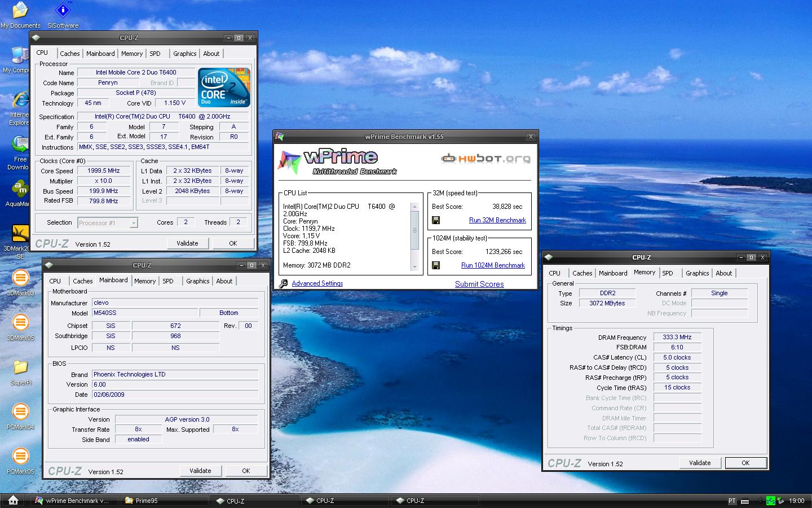Open Mainboard tab in top CPU-Z window
This screenshot has height=508, width=812.
[x=100, y=54]
